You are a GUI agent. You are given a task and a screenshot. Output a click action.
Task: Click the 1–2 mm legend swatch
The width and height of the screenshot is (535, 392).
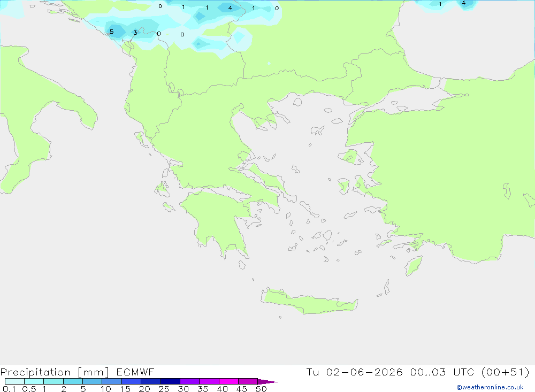(53, 381)
